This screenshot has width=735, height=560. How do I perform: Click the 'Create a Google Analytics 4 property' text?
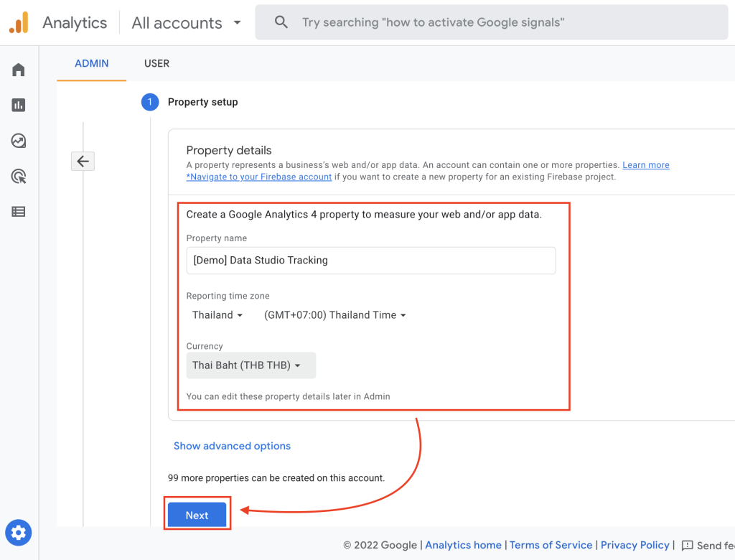coord(364,215)
